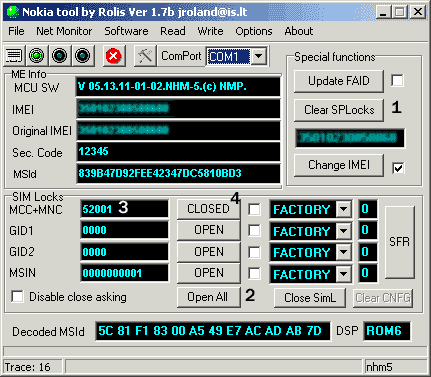
Task: Expand the MSIN FACTORY dropdown
Action: pyautogui.click(x=343, y=274)
